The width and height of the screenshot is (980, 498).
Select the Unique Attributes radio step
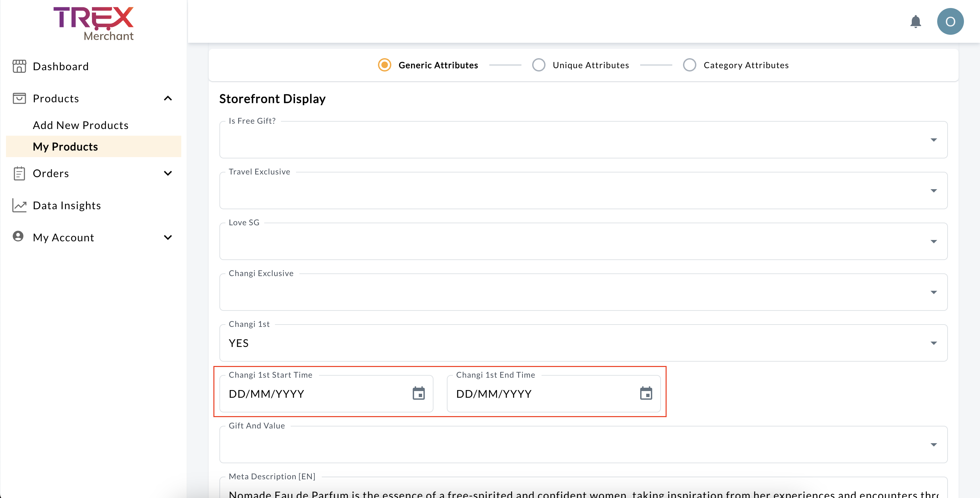click(538, 65)
